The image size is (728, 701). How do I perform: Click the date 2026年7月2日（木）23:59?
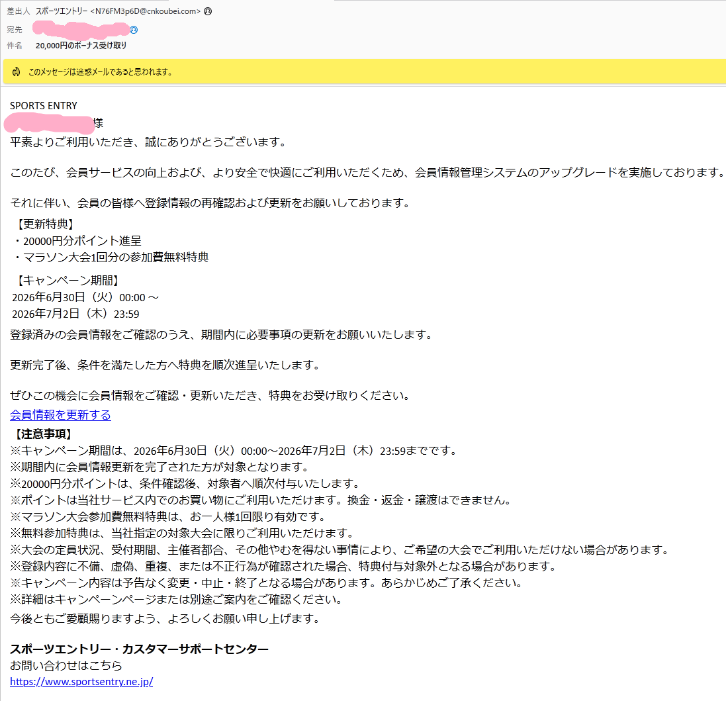(x=75, y=314)
